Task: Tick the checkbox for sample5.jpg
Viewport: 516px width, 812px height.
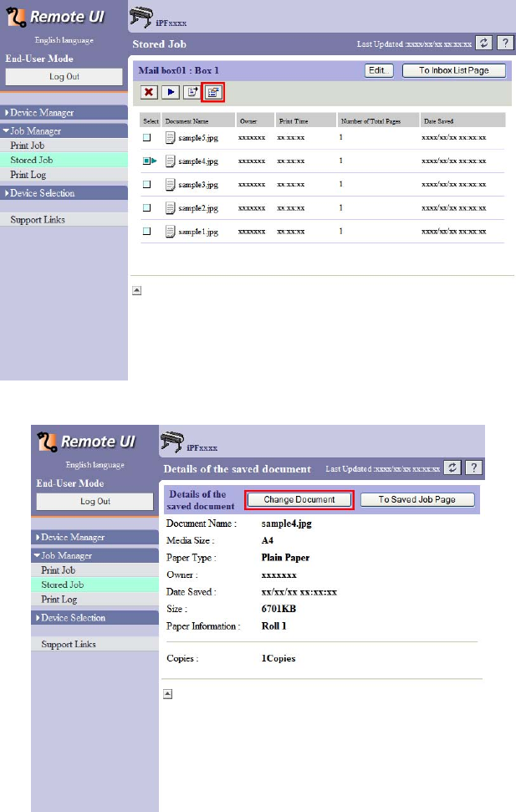Action: click(x=146, y=138)
